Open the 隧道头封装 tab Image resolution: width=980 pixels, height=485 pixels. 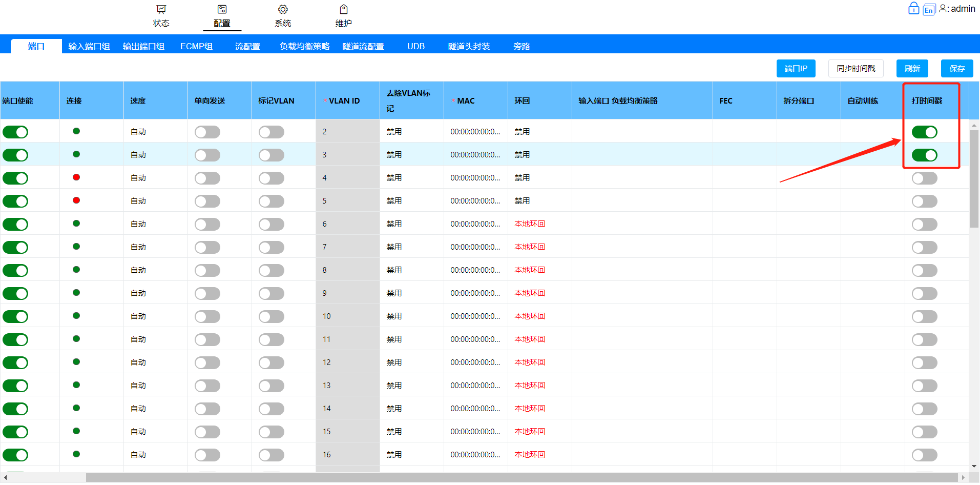pos(469,46)
